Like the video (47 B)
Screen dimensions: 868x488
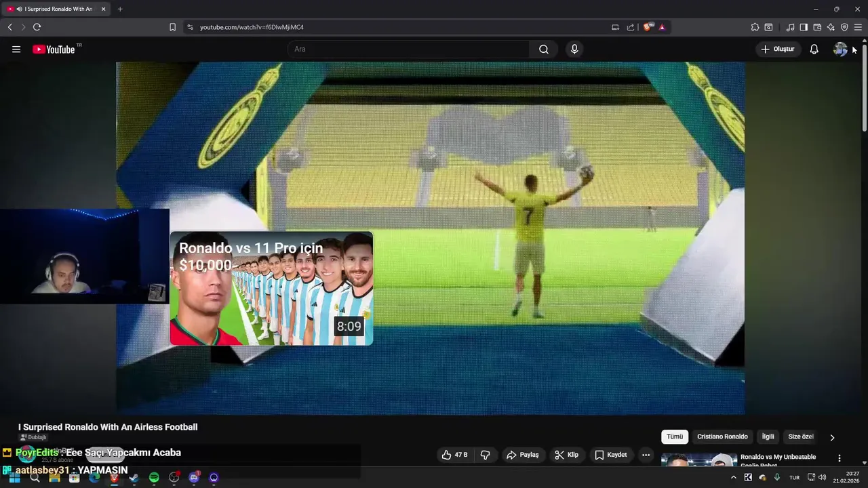tap(454, 455)
